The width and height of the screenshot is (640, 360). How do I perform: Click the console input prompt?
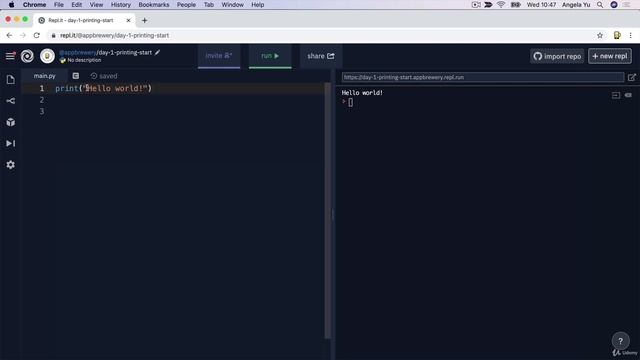pos(351,102)
